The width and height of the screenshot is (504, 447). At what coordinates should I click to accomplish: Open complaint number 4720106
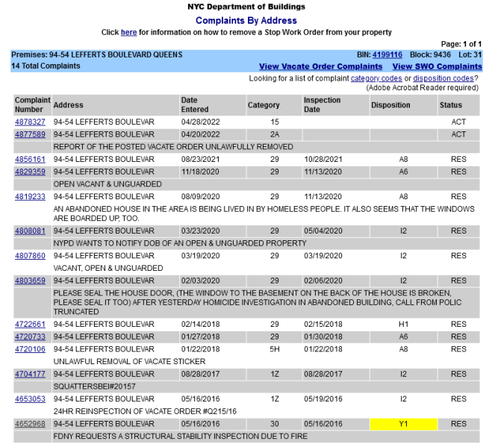(30, 349)
